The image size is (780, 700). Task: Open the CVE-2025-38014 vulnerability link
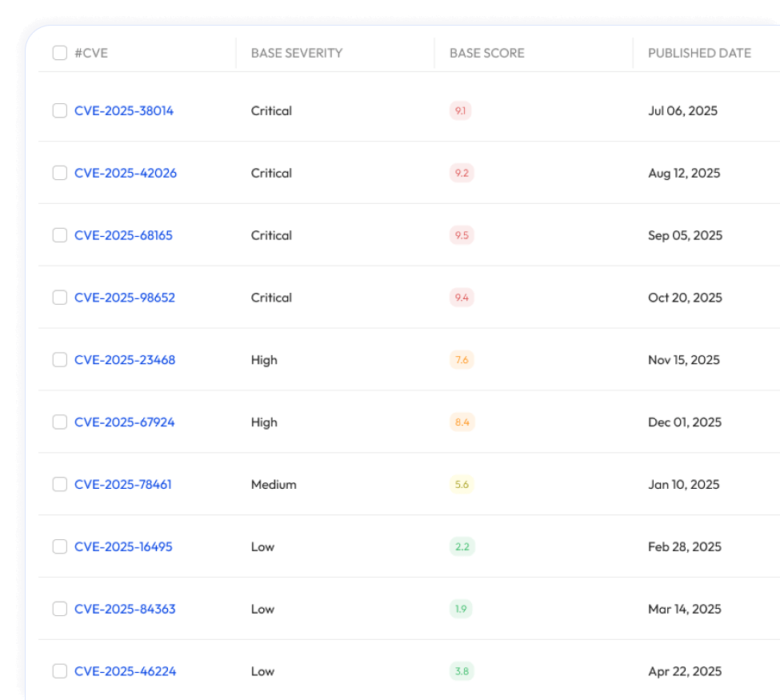coord(123,110)
